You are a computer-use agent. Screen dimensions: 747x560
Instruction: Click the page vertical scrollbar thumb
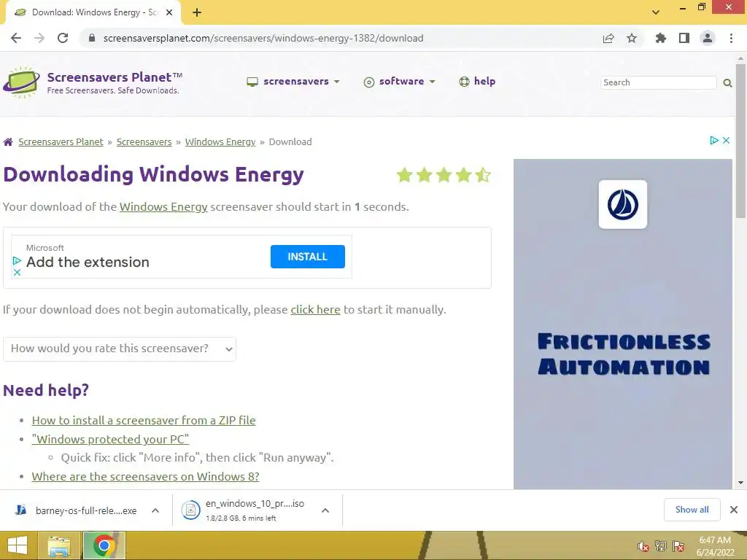[x=740, y=141]
